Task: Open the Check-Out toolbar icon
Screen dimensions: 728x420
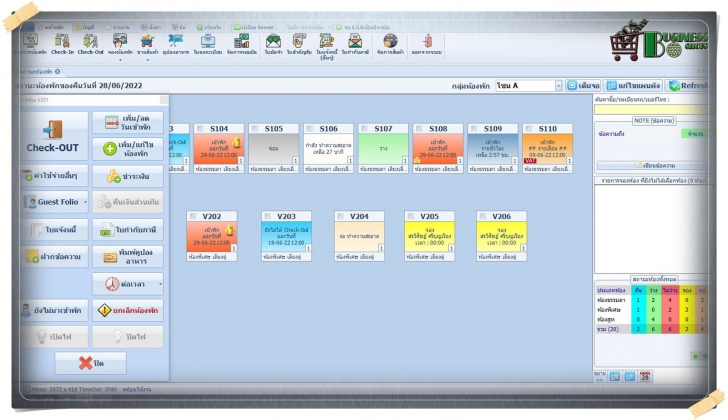Action: click(x=91, y=44)
